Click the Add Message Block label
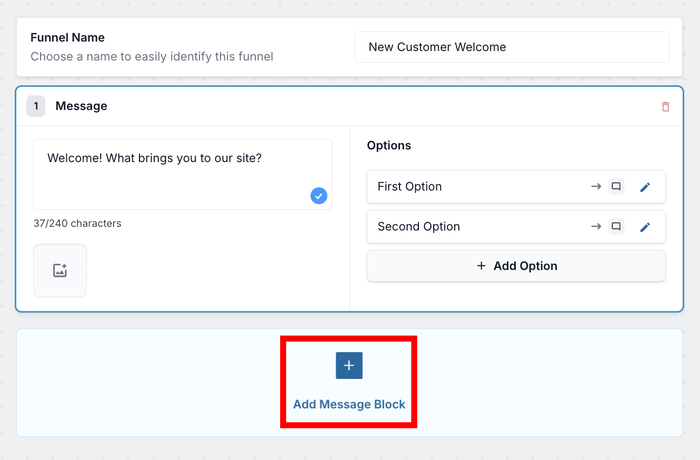Screen dimensions: 700x460 click(x=349, y=405)
